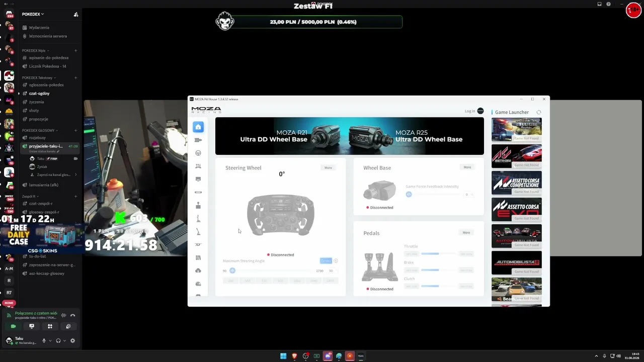Viewport: 644px width, 362px height.
Task: Open the wpisanie-do-pokedexa channel
Action: (49, 58)
